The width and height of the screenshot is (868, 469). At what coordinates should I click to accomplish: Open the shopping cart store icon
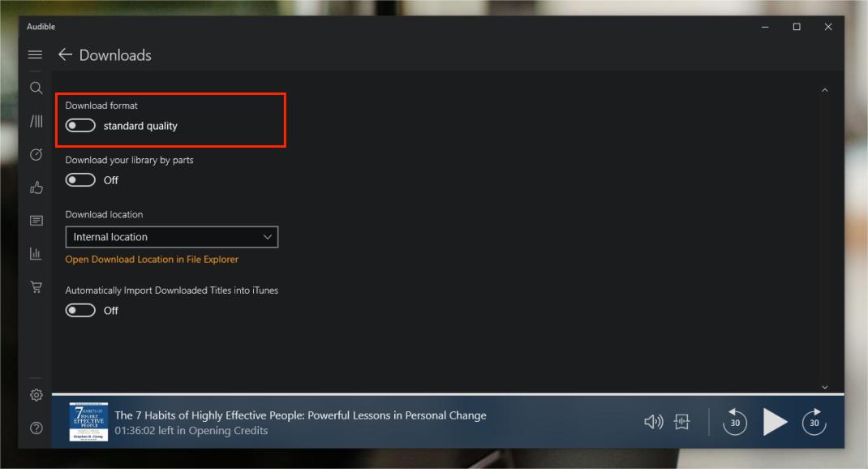click(x=36, y=286)
